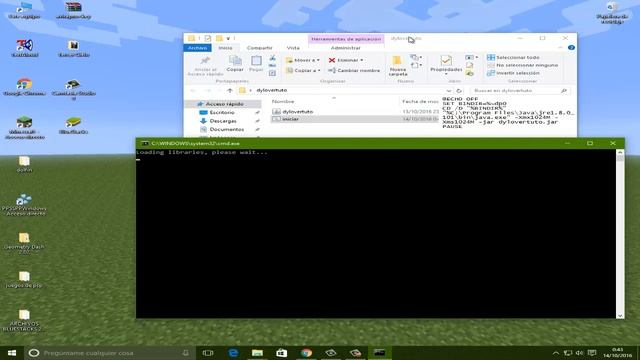Expand the Propiedades dropdown arrow
This screenshot has width=640, height=360.
click(446, 74)
